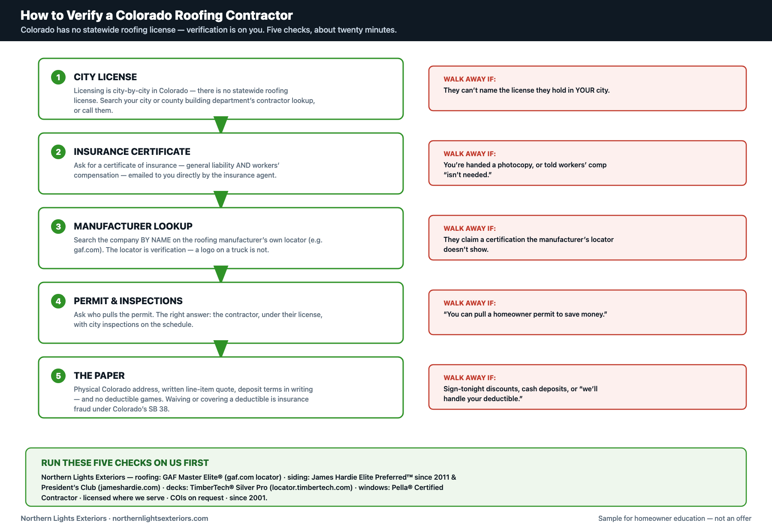Image resolution: width=772 pixels, height=532 pixels.
Task: Click the line 'Contractor · licensed where we serve · COIs on request'
Action: (154, 498)
